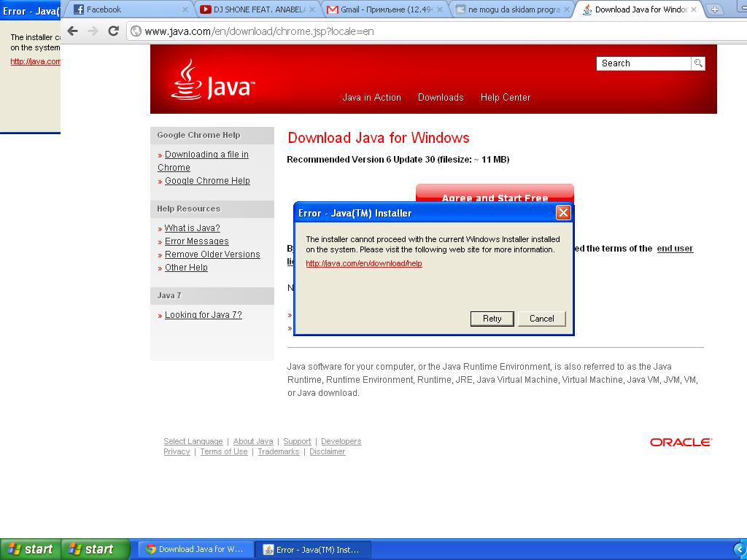Close the Facebook tab

(185, 9)
